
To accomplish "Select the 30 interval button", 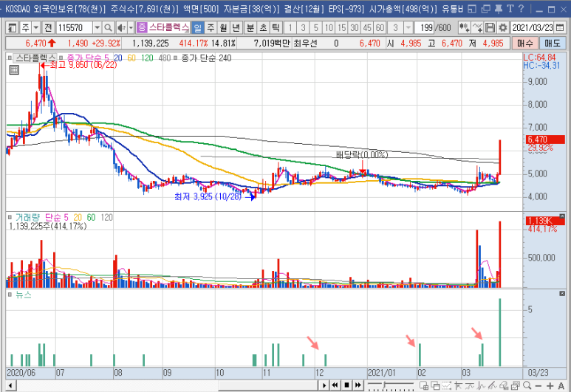I will (x=355, y=27).
